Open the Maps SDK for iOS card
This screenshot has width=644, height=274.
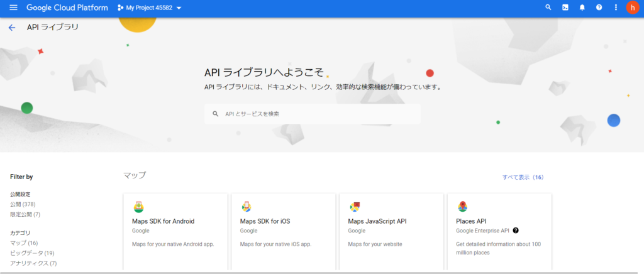(284, 232)
